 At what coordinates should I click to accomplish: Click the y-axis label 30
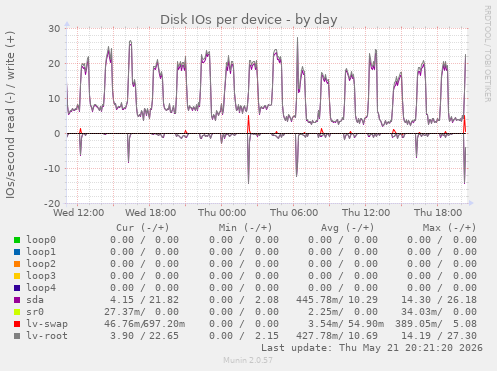pyautogui.click(x=54, y=29)
